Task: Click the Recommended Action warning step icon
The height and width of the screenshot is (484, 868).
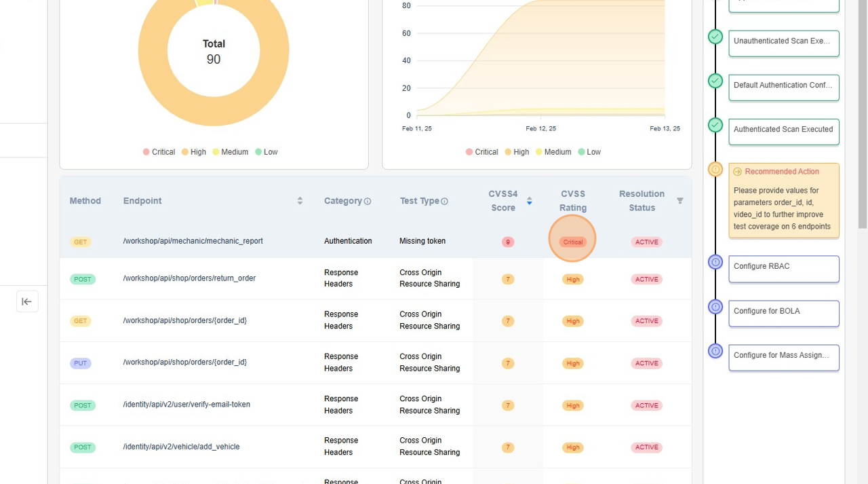Action: click(715, 169)
